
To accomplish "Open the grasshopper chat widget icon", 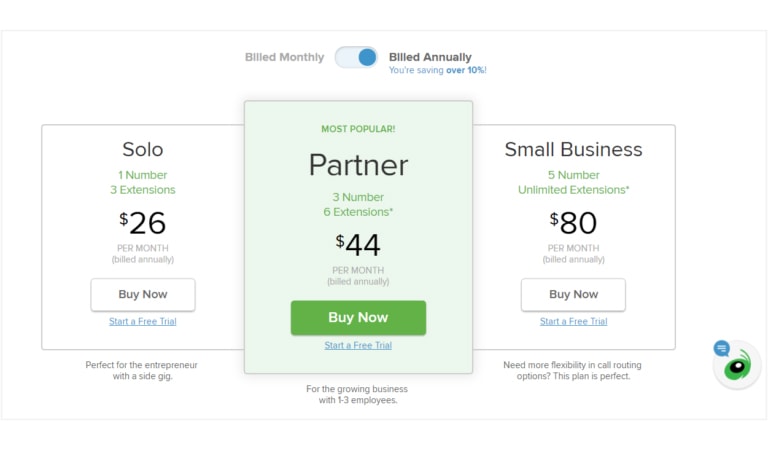I will (738, 365).
